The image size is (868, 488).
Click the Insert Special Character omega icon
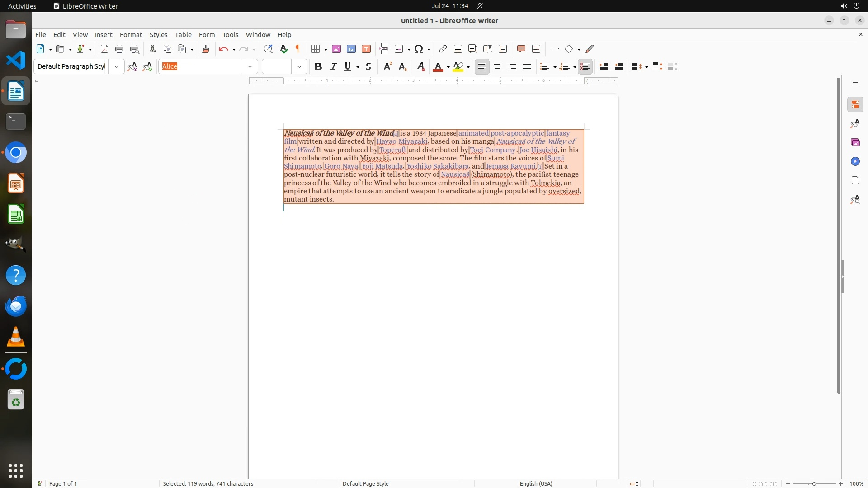coord(419,49)
